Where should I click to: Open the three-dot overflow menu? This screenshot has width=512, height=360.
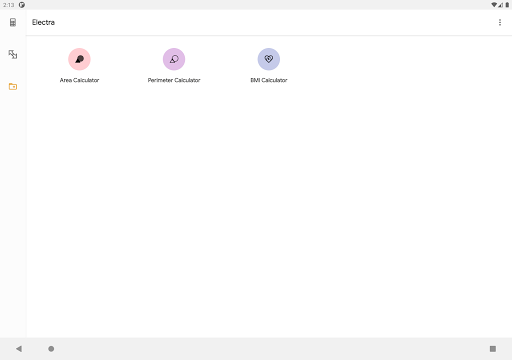click(x=500, y=22)
